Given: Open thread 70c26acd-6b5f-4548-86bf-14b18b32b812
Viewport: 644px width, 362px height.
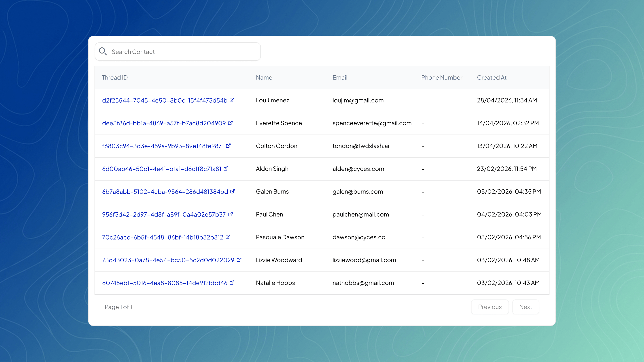Looking at the screenshot, I should click(x=163, y=237).
